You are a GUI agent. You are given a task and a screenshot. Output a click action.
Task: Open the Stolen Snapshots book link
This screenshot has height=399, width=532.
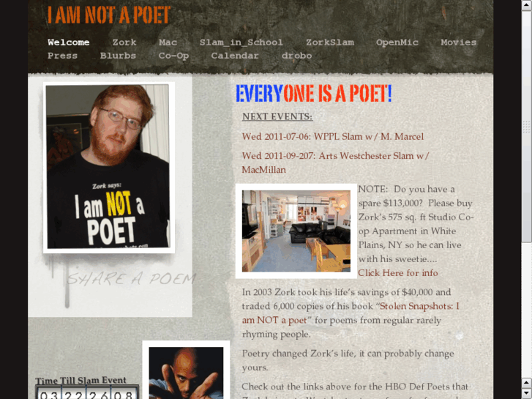coord(350,313)
